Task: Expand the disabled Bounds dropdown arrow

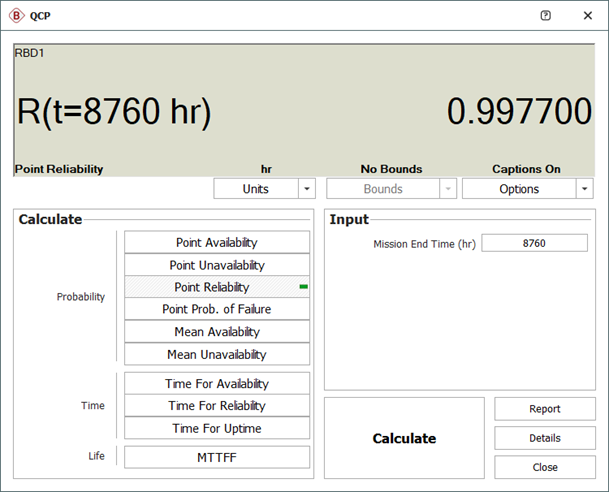Action: pos(446,189)
